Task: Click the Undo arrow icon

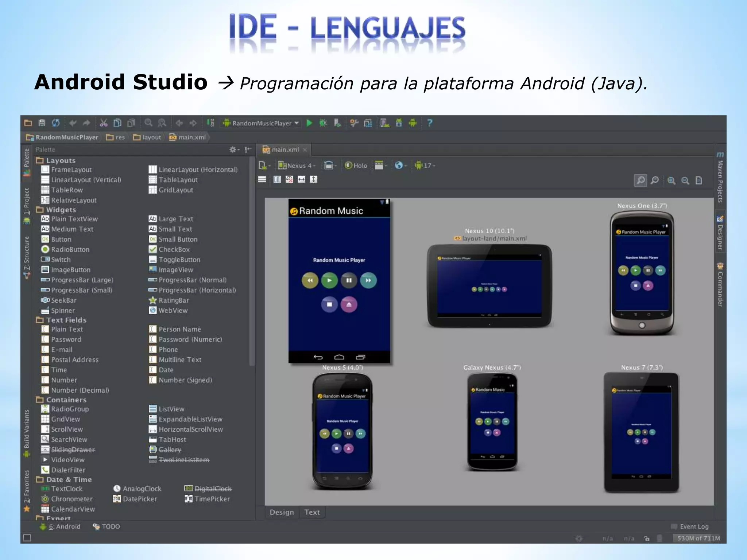Action: coord(73,123)
